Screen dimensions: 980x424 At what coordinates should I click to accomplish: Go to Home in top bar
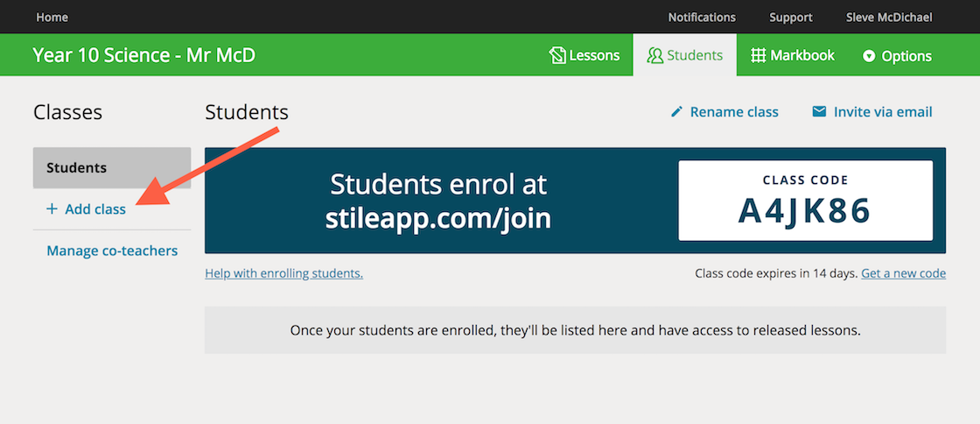[52, 17]
